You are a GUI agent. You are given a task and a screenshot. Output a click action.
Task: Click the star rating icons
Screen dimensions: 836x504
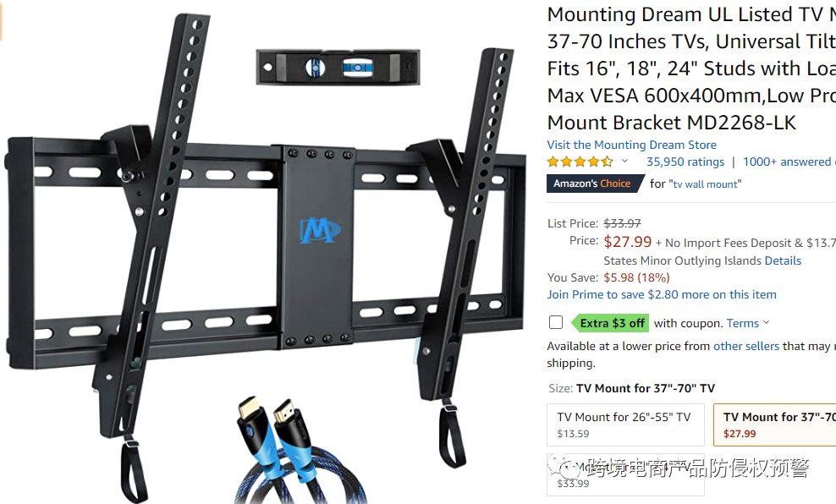tap(580, 162)
